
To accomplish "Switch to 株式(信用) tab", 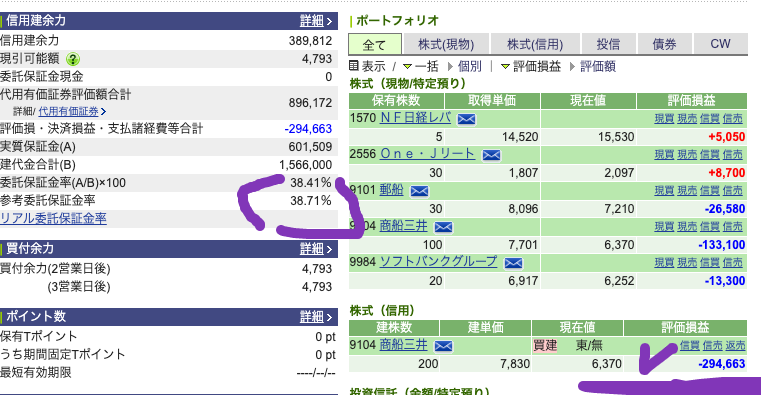I will pyautogui.click(x=535, y=45).
